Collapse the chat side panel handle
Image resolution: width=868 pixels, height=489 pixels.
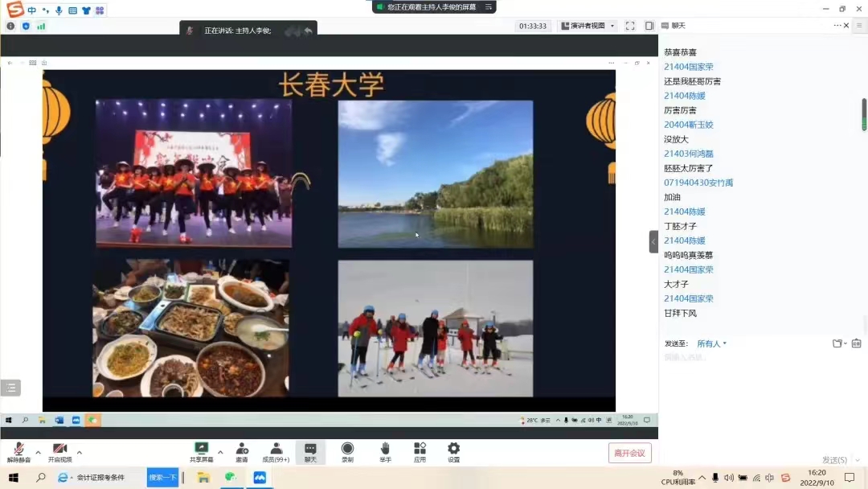pyautogui.click(x=653, y=241)
